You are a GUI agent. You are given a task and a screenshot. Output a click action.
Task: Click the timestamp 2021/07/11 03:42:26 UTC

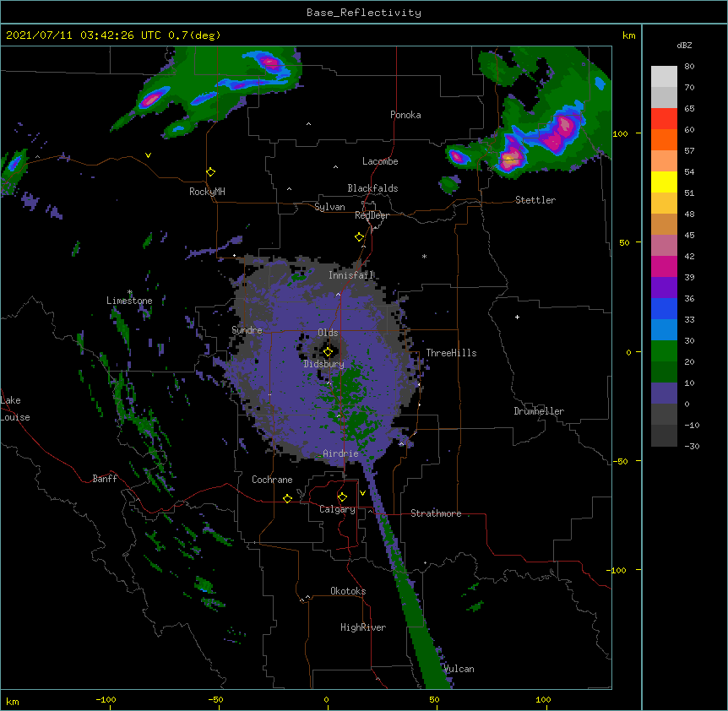coord(84,35)
